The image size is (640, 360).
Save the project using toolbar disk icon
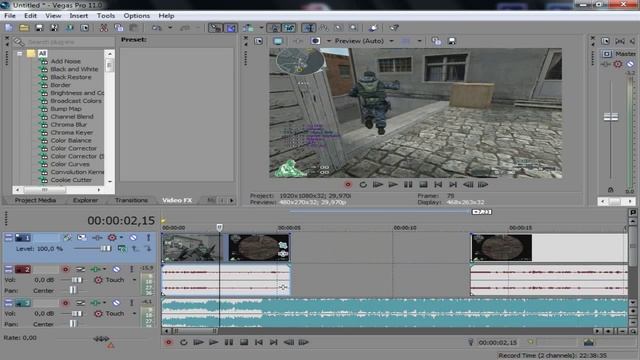tap(39, 28)
